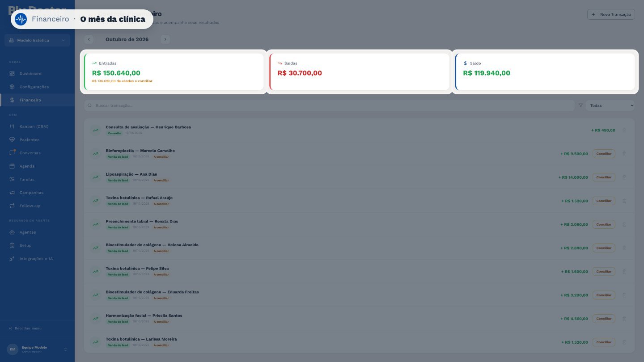
Task: Click the Nova Transação button
Action: coord(611,14)
